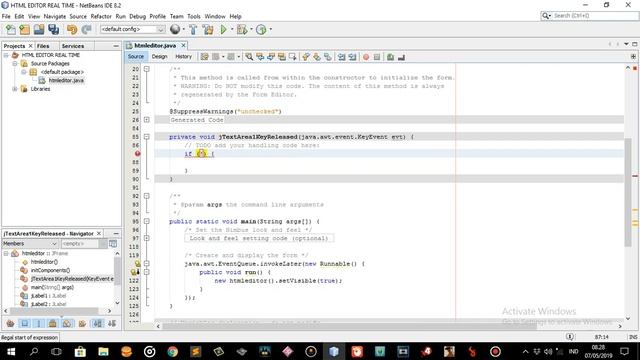Click the editor horizontal scrollbar
The width and height of the screenshot is (640, 360).
[x=349, y=326]
